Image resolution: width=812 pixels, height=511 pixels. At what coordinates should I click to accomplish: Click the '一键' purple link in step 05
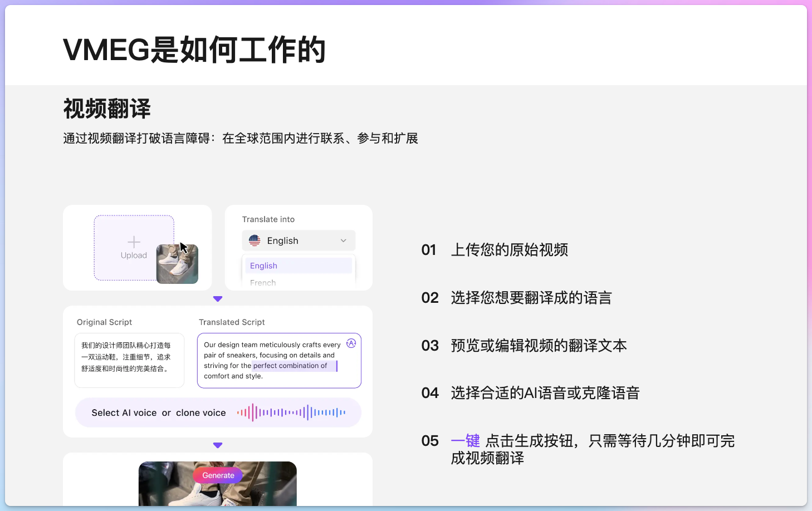(466, 440)
